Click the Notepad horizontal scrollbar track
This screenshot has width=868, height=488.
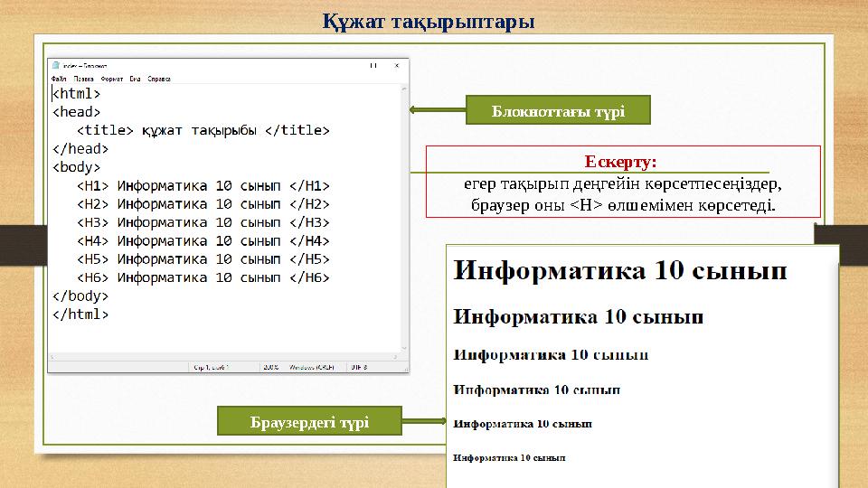[224, 357]
